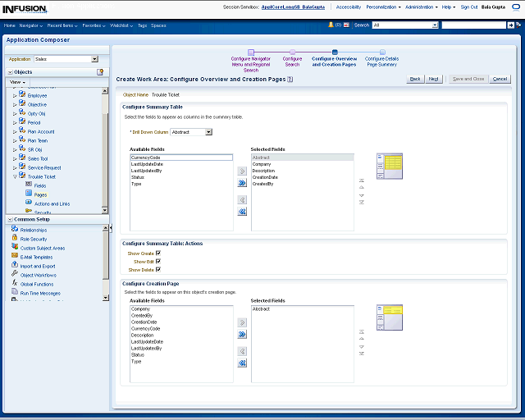Toggle the Show Edit checkbox
This screenshot has height=420, width=525.
158,262
